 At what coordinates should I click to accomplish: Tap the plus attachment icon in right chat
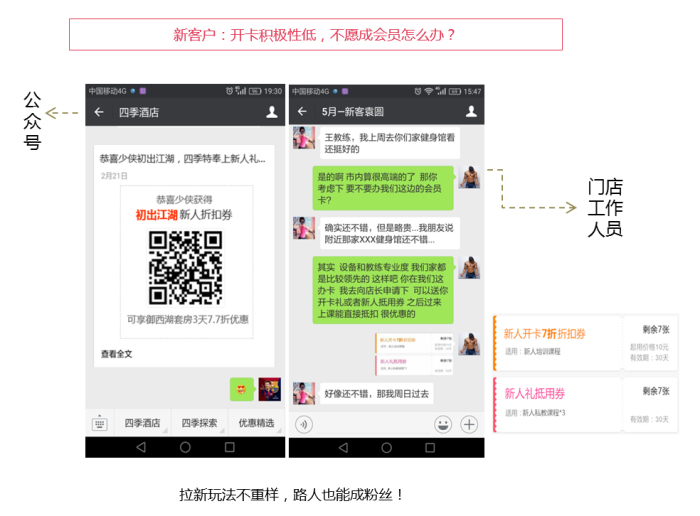coord(469,423)
